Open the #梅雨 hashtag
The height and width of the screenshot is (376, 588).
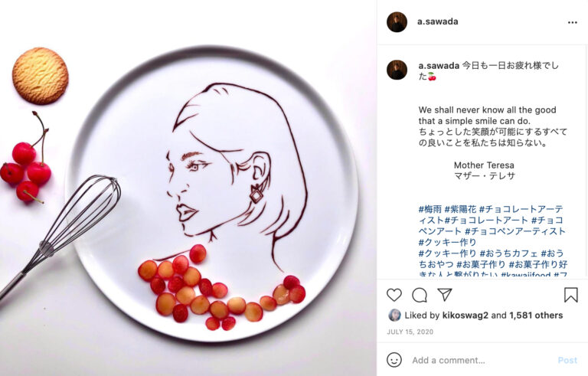[430, 209]
